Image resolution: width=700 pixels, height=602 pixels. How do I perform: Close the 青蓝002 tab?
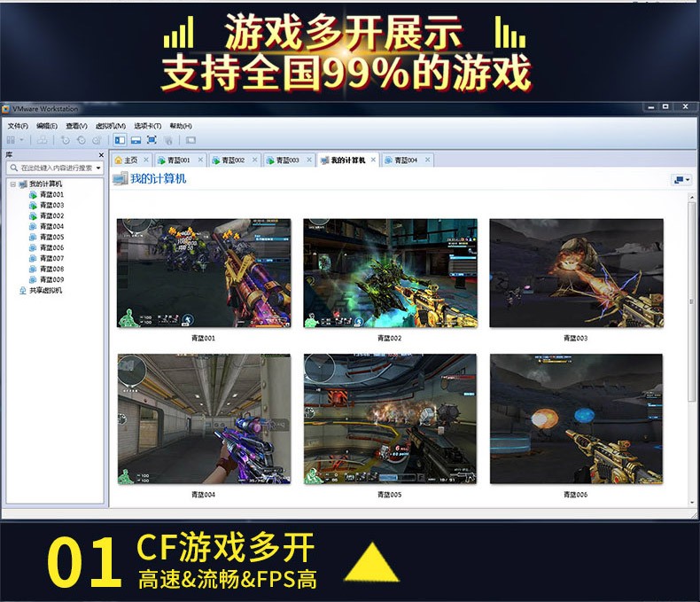255,160
